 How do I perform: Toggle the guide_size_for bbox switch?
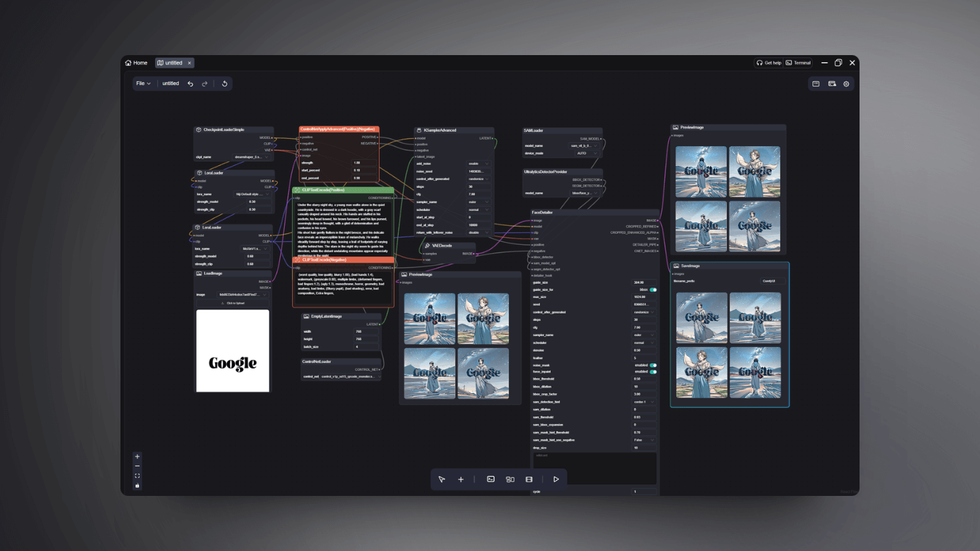click(653, 290)
